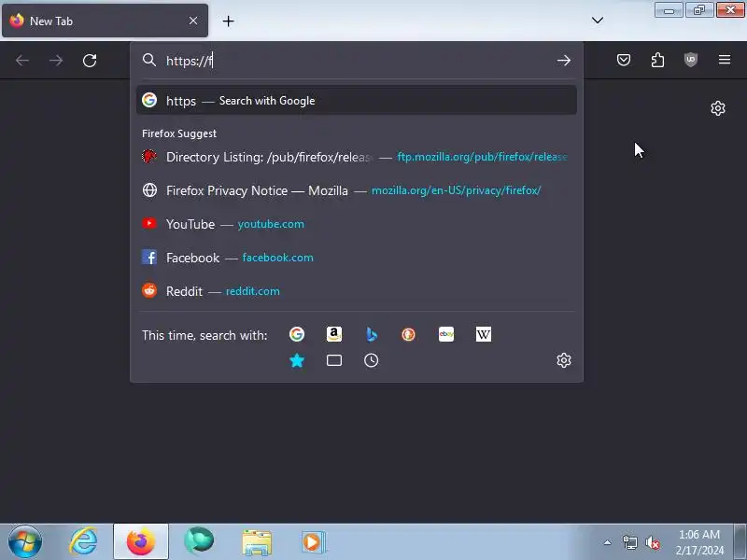Search open tabs via the tabs icon
The height and width of the screenshot is (560, 747).
(x=334, y=360)
